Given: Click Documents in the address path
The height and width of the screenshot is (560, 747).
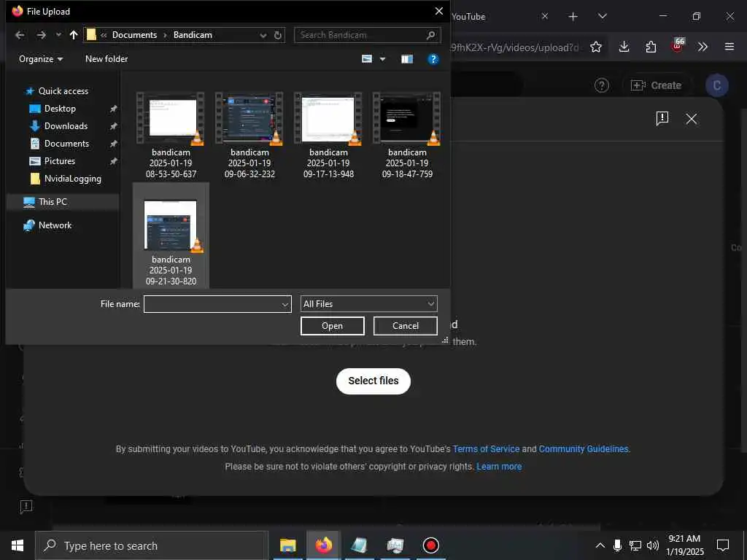Looking at the screenshot, I should [x=134, y=35].
